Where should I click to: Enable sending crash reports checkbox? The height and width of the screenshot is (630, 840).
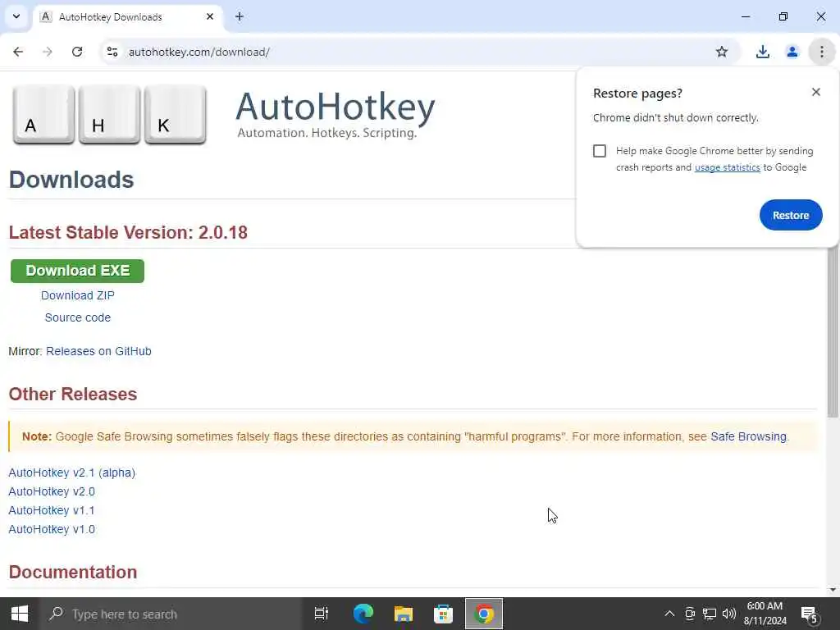(600, 151)
